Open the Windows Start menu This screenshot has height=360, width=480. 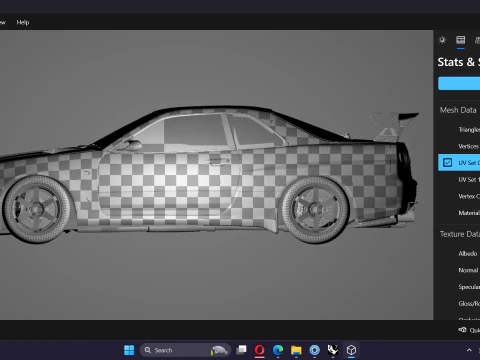click(x=129, y=350)
